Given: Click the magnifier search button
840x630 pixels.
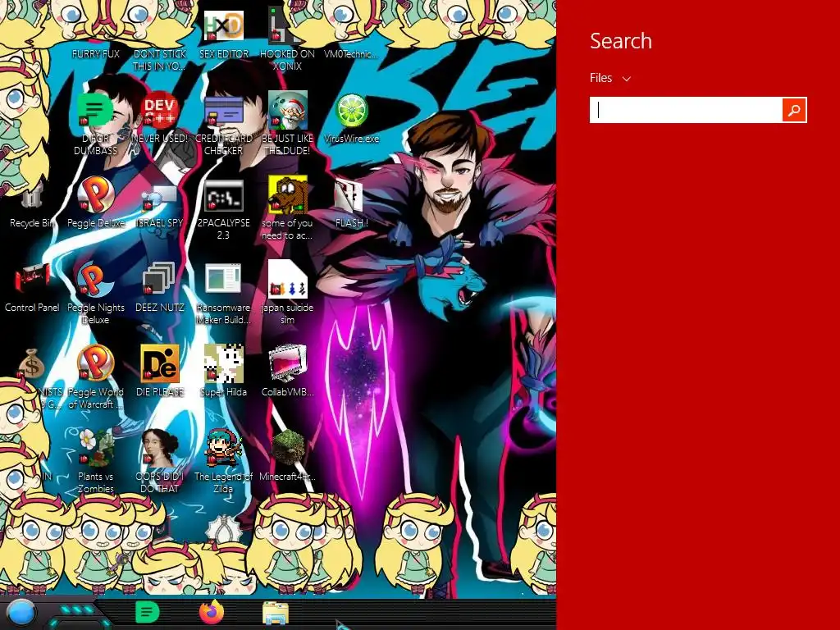Looking at the screenshot, I should pyautogui.click(x=794, y=110).
